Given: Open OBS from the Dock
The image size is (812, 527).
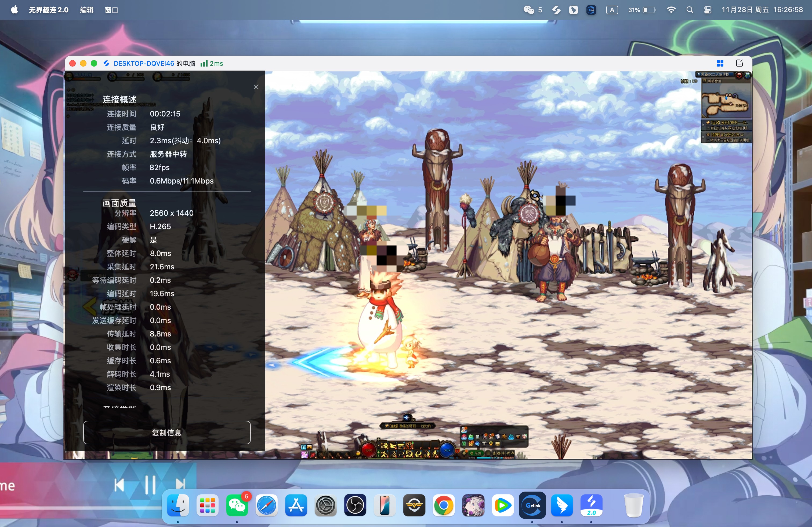Looking at the screenshot, I should (355, 505).
